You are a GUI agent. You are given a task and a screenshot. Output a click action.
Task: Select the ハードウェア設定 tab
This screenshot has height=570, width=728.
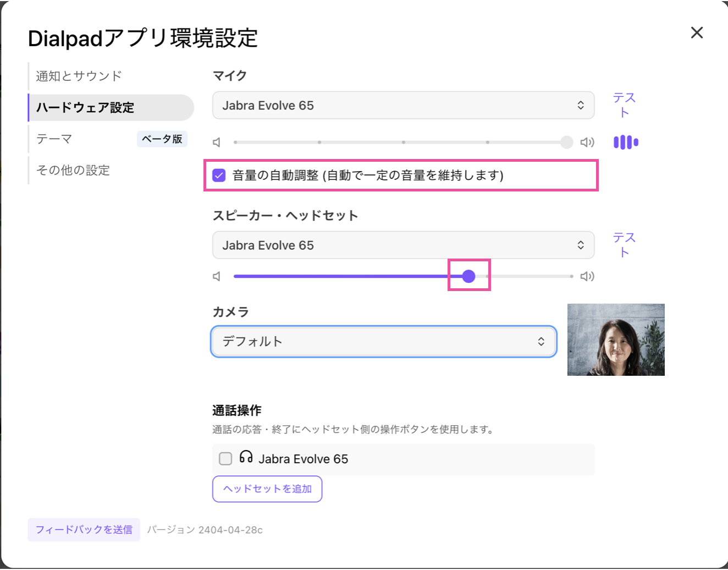coord(111,107)
